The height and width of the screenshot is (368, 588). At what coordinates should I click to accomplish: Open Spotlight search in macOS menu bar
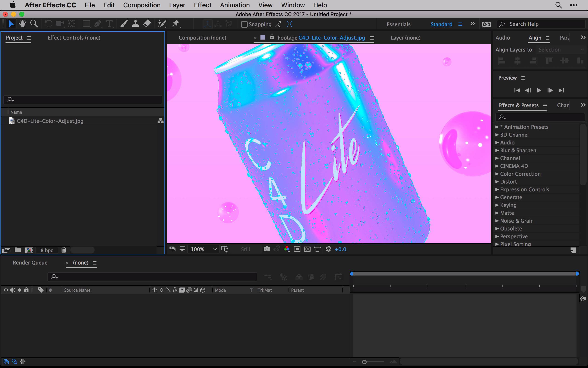pyautogui.click(x=558, y=5)
